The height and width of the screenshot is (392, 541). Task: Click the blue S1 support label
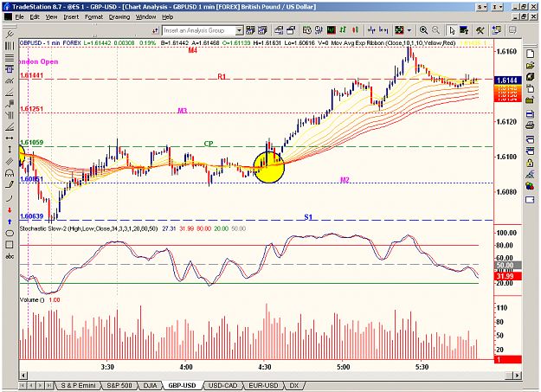point(308,217)
